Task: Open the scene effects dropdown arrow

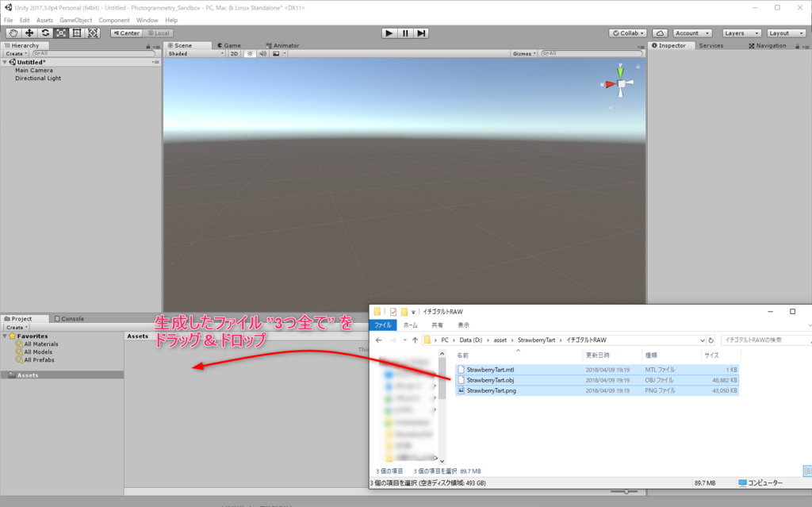Action: coord(285,53)
